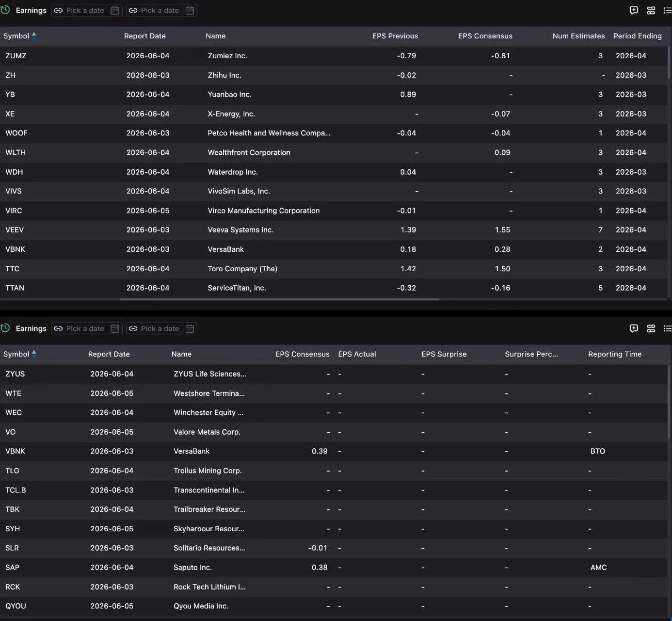The height and width of the screenshot is (621, 672).
Task: Click second 'Pick a date' field in top widget
Action: point(161,10)
